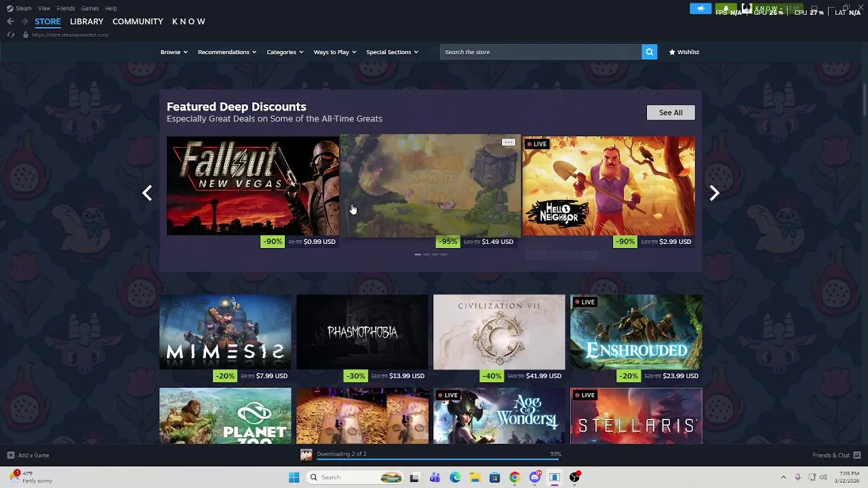Open the Fallout New Vegas capsule

click(x=253, y=186)
